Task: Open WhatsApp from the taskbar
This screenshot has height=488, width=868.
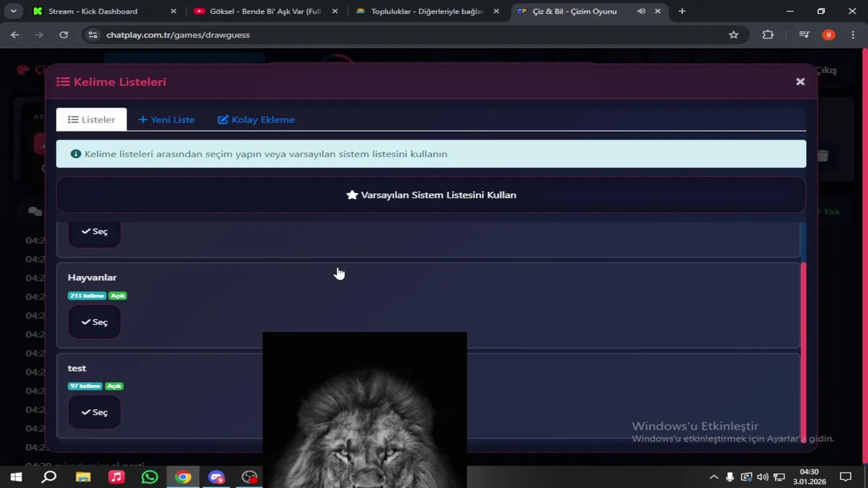Action: click(x=150, y=477)
